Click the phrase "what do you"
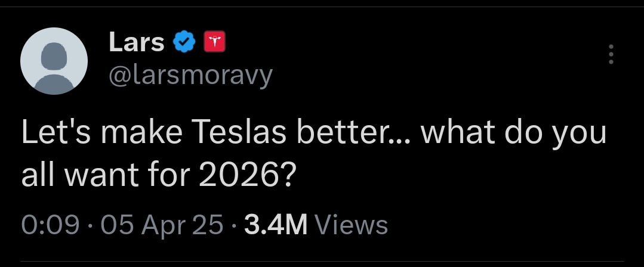The image size is (644, 267). coord(513,133)
